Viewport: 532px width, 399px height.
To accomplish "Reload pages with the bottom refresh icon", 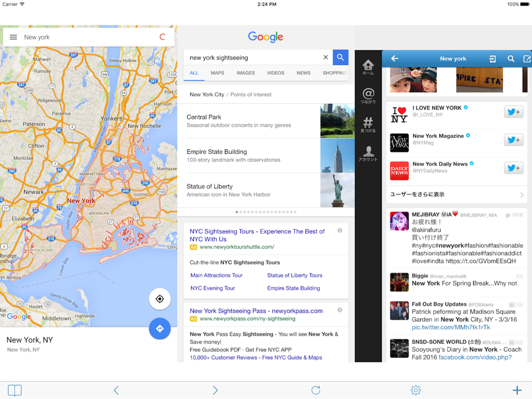I will click(315, 390).
